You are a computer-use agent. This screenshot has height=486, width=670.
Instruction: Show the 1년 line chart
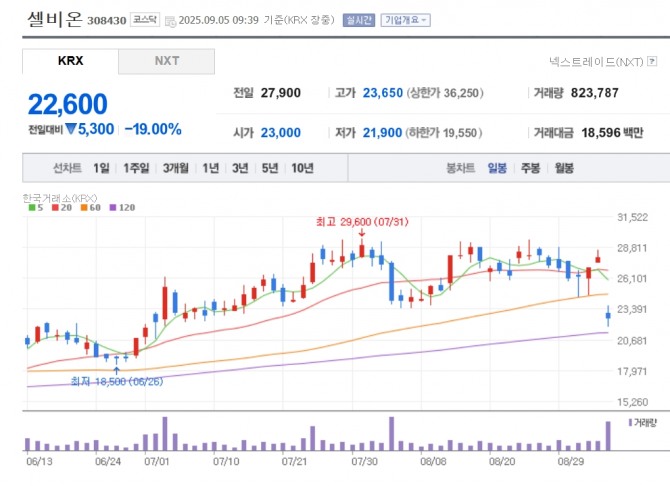coord(210,169)
